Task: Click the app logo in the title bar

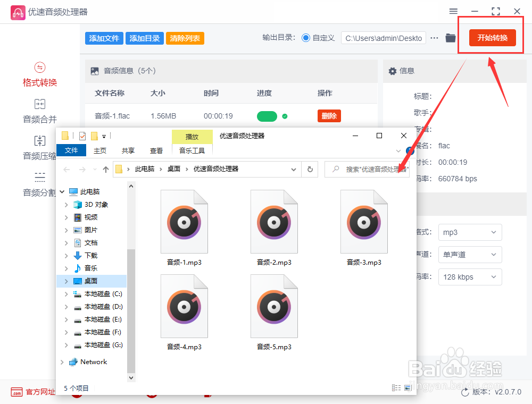Action: (x=18, y=13)
